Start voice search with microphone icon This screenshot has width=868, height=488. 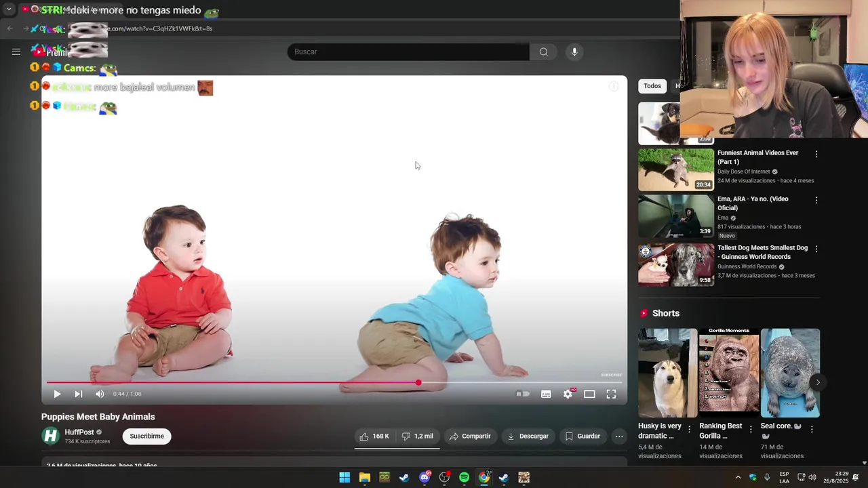(x=574, y=52)
